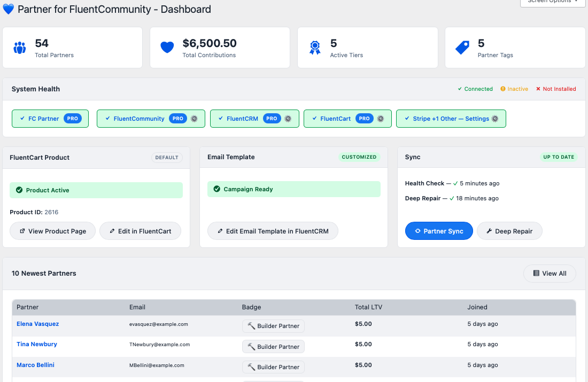Click the Email column header
Screen dimensions: 588x382
click(137, 307)
